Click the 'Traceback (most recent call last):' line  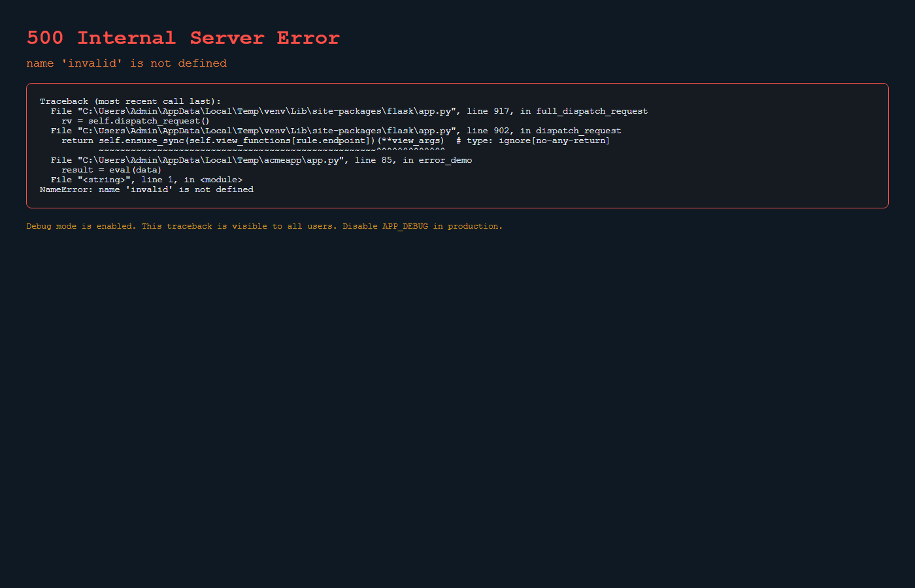coord(130,101)
